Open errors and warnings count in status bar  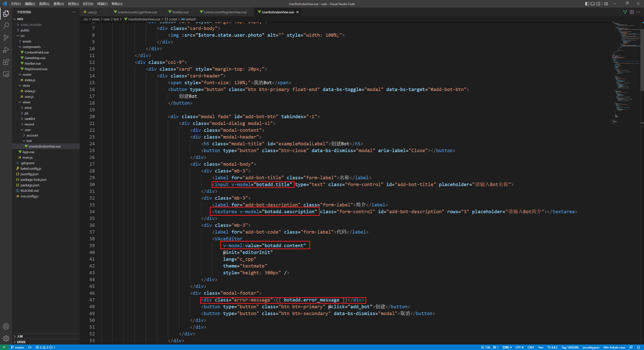tap(45, 347)
